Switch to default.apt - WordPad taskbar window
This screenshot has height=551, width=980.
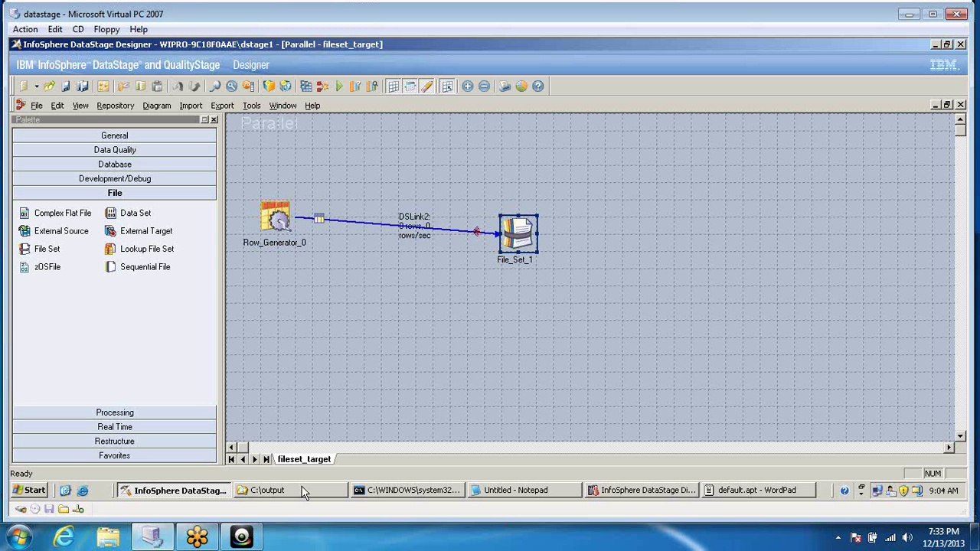coord(758,491)
